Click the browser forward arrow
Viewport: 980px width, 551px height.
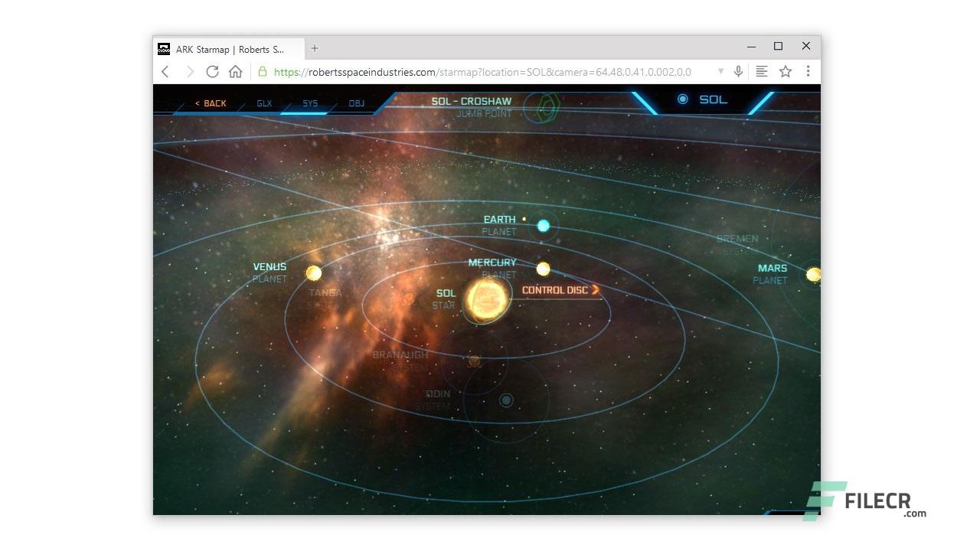click(190, 71)
